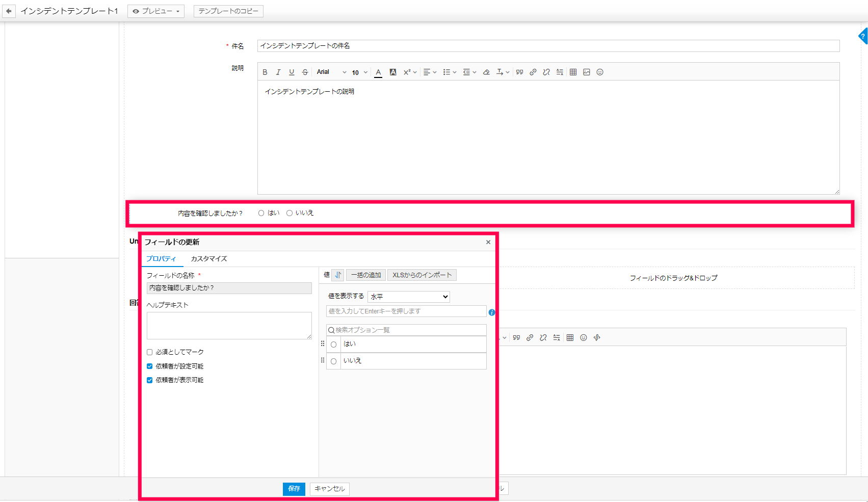Open the indent options dropdown
868x502 pixels.
(469, 72)
